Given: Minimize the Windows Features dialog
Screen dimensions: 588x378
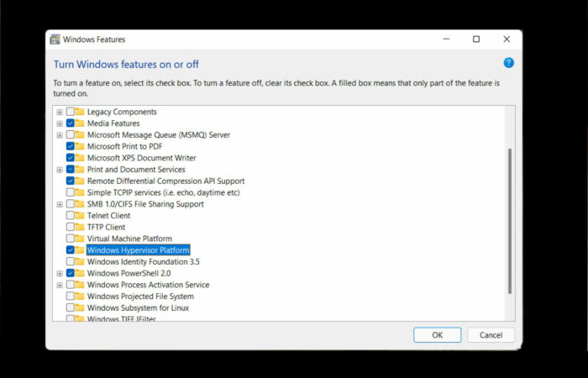Looking at the screenshot, I should 446,39.
